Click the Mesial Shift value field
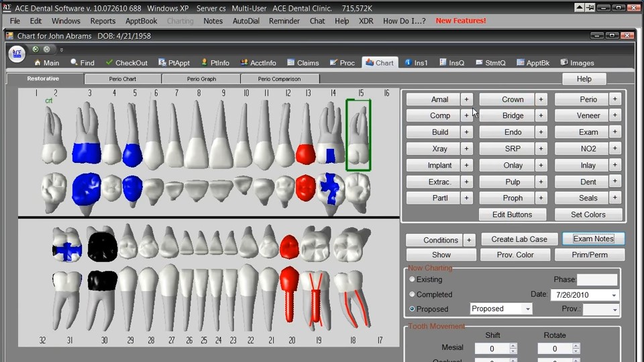Screen dimensions: 644x362 tap(492, 349)
